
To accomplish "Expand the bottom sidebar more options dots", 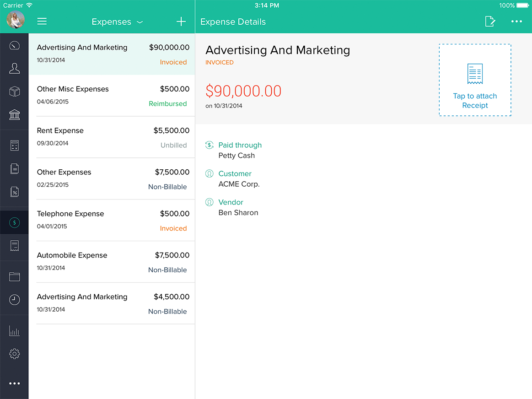I will [14, 383].
